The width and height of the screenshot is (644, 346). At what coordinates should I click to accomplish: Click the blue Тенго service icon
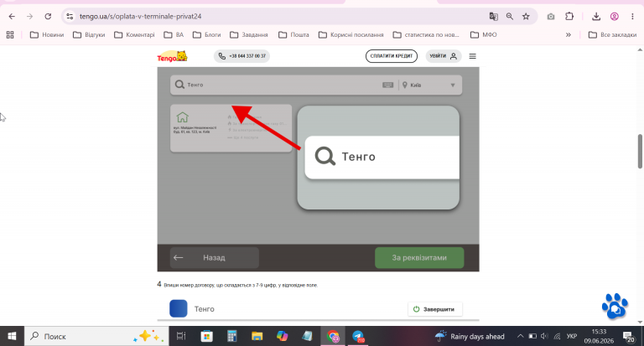(x=179, y=308)
